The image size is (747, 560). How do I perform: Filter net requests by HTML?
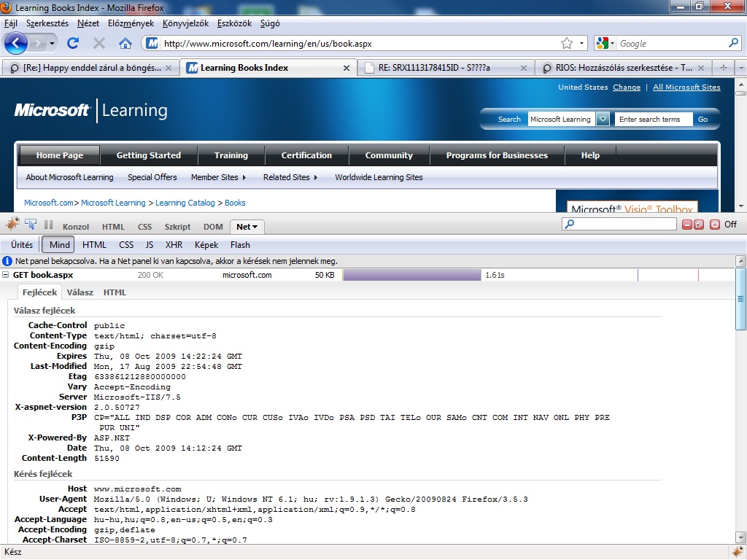coord(94,245)
